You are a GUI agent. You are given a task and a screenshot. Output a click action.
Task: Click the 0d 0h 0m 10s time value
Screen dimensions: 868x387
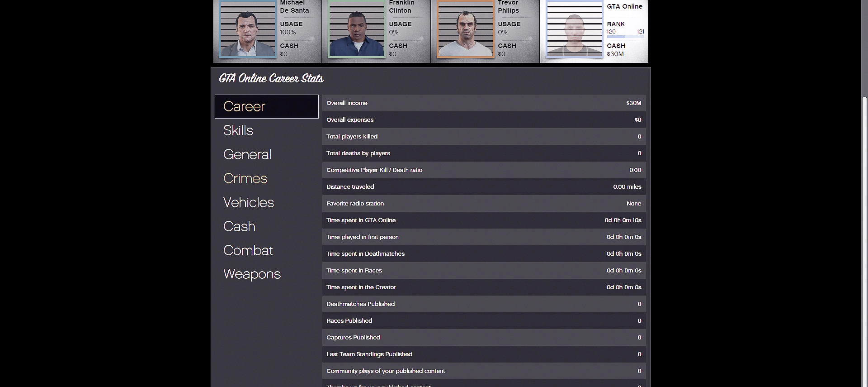623,220
